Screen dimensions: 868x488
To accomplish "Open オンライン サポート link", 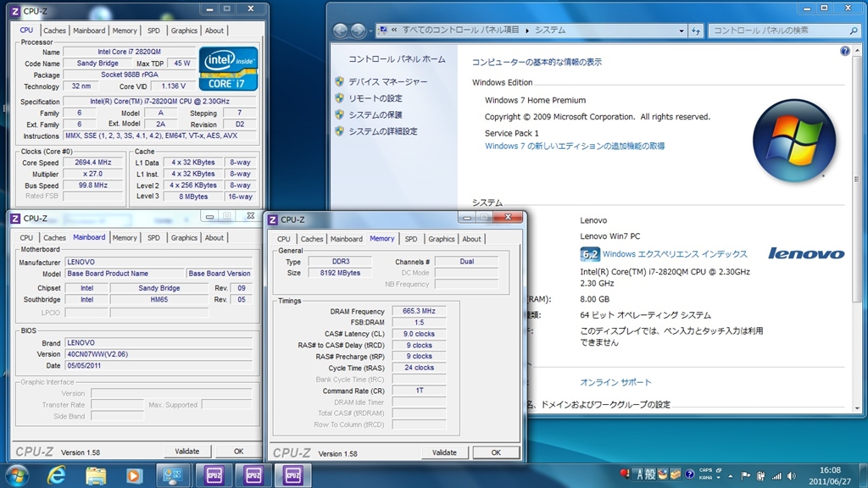I will (615, 382).
